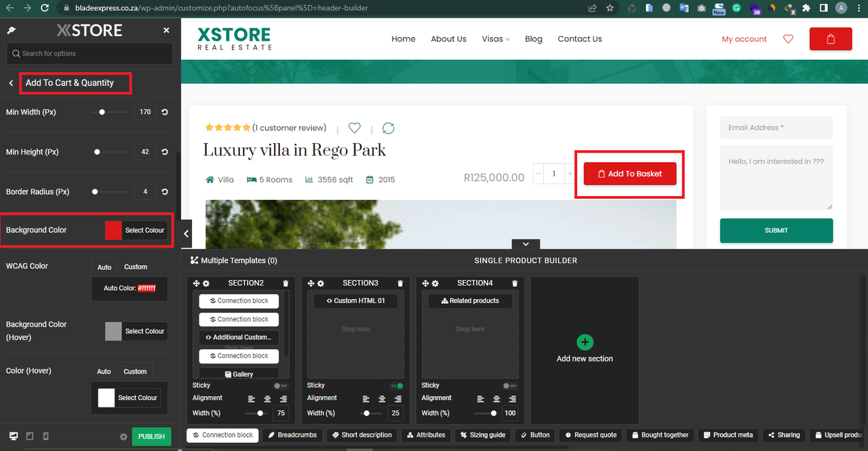Turn off SECTION3 Sticky switch

pyautogui.click(x=396, y=386)
